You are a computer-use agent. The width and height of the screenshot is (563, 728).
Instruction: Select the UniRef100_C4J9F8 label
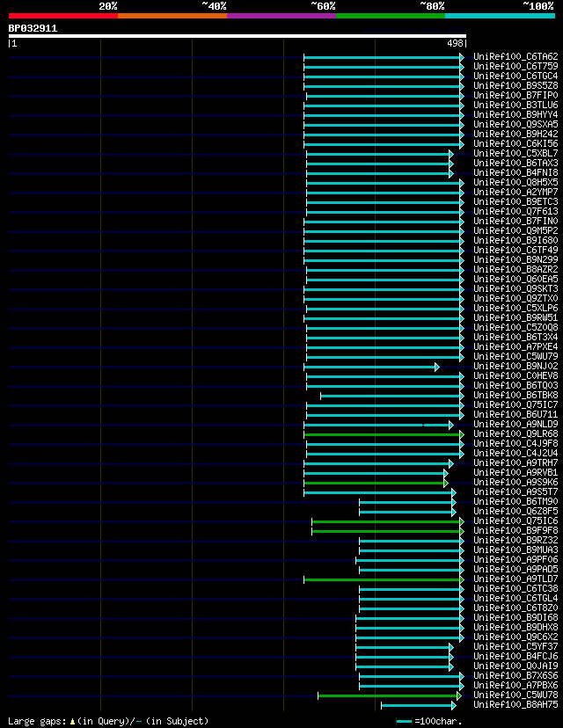[515, 443]
